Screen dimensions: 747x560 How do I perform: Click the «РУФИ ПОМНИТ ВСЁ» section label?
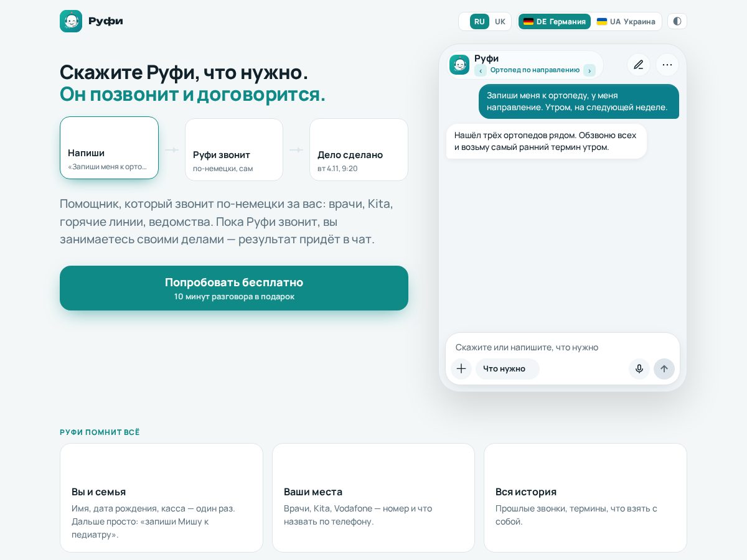click(100, 432)
